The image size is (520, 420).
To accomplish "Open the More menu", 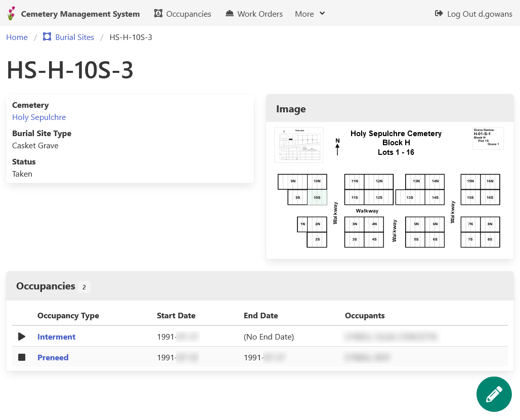I will (310, 14).
